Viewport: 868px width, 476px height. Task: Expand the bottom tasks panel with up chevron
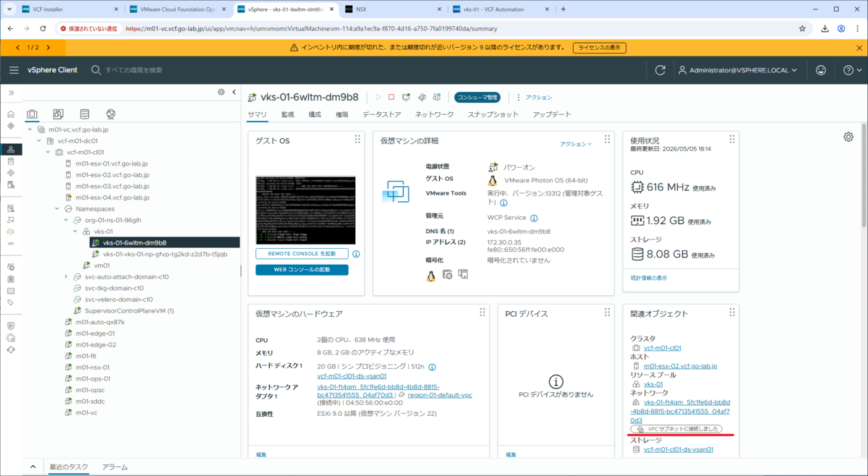(33, 467)
